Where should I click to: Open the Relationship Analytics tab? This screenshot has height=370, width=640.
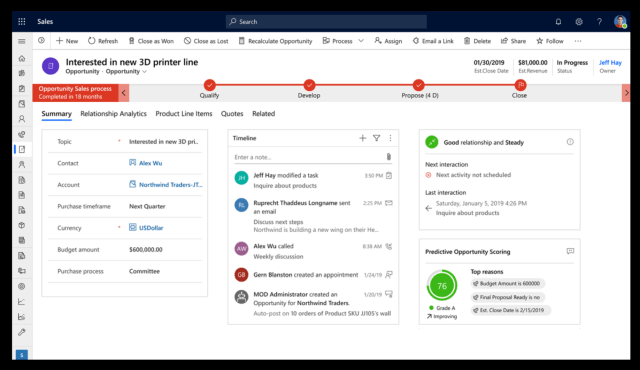[113, 114]
